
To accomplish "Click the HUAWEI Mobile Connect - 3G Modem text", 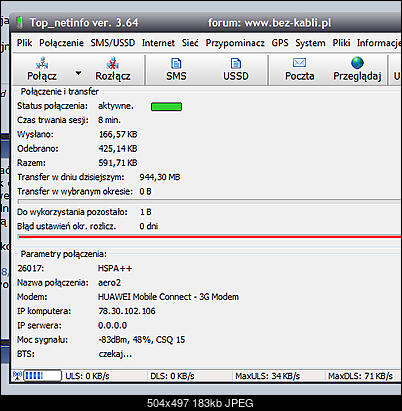I will tap(168, 297).
